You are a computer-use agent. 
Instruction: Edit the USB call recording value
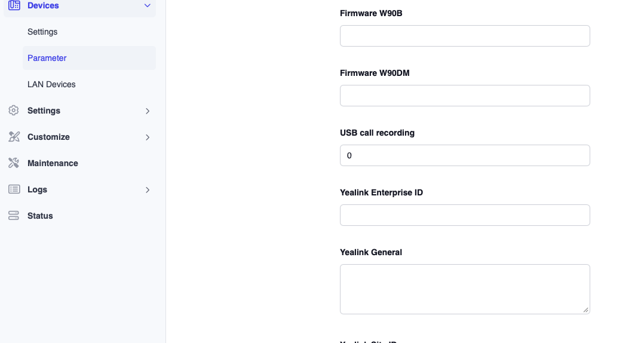point(465,155)
